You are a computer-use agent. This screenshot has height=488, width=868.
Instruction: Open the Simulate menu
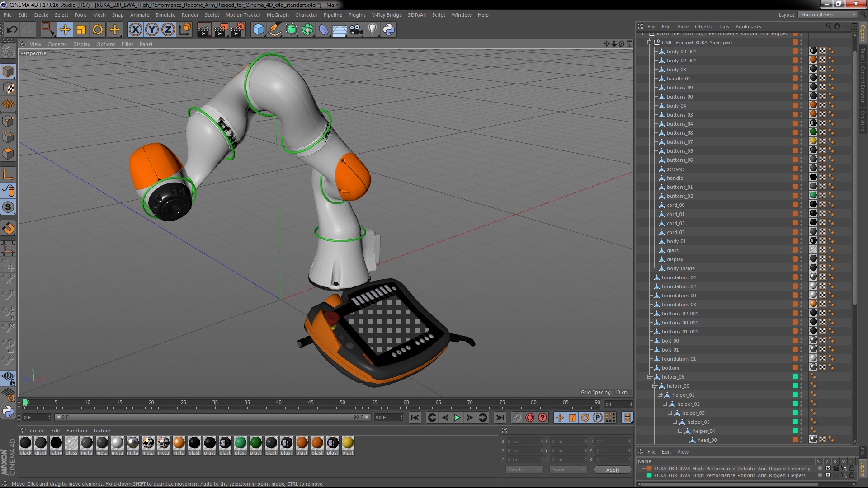point(165,15)
